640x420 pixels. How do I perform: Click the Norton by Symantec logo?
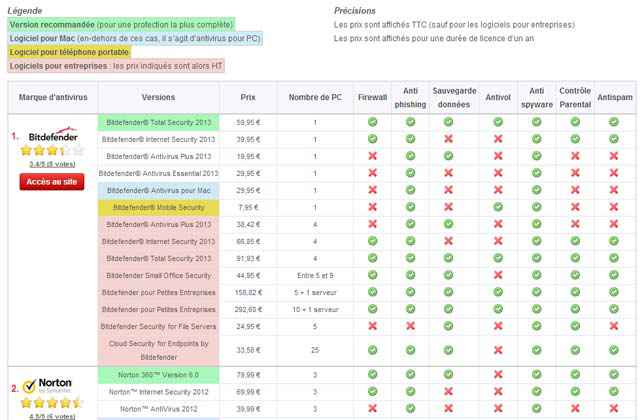47,385
